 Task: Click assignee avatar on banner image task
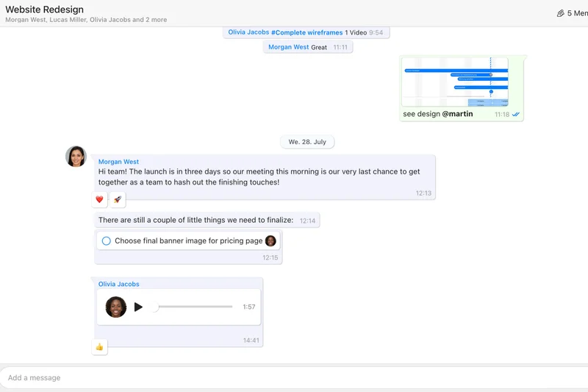[270, 241]
